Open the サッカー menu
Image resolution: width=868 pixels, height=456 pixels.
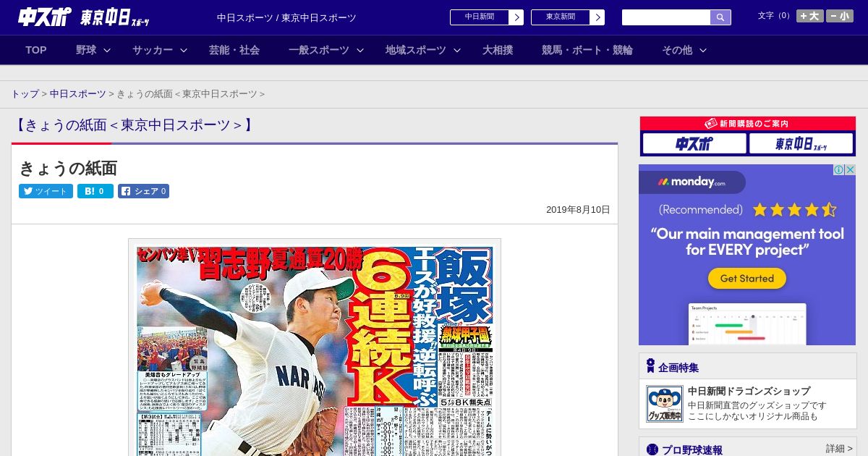[153, 50]
